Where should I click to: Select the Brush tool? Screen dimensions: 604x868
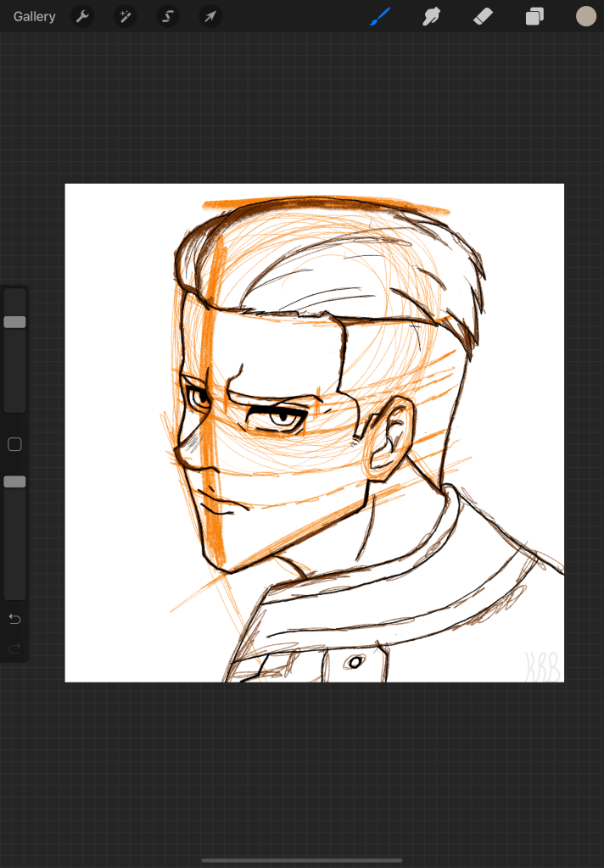pos(380,16)
